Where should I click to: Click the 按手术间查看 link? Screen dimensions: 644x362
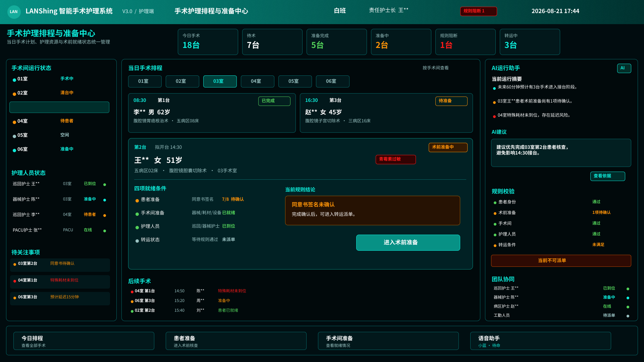click(x=435, y=68)
